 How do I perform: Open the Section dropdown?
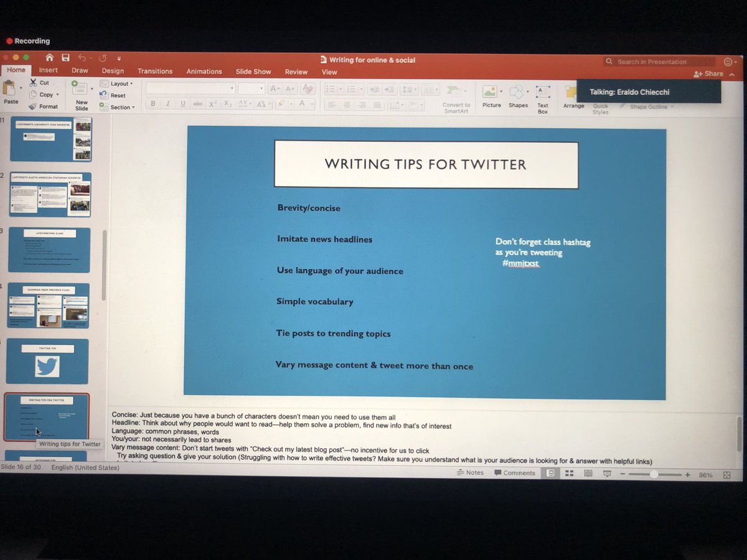(117, 107)
